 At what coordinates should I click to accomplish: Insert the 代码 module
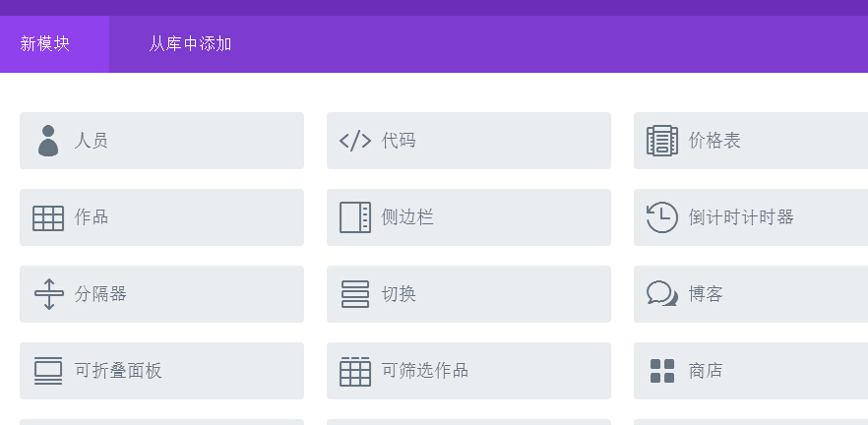[468, 141]
